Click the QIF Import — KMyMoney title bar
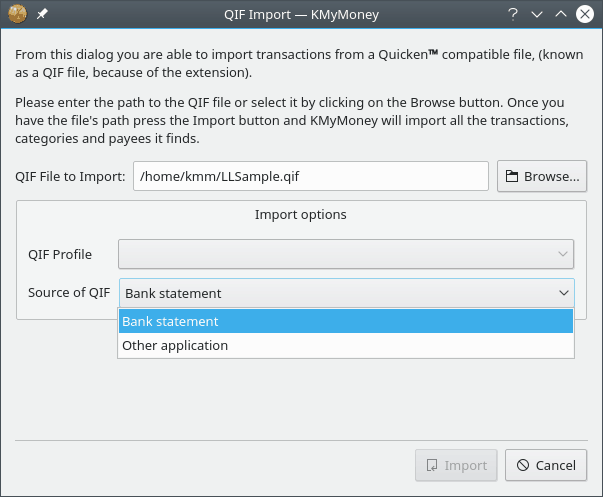Image resolution: width=603 pixels, height=497 pixels. point(302,15)
